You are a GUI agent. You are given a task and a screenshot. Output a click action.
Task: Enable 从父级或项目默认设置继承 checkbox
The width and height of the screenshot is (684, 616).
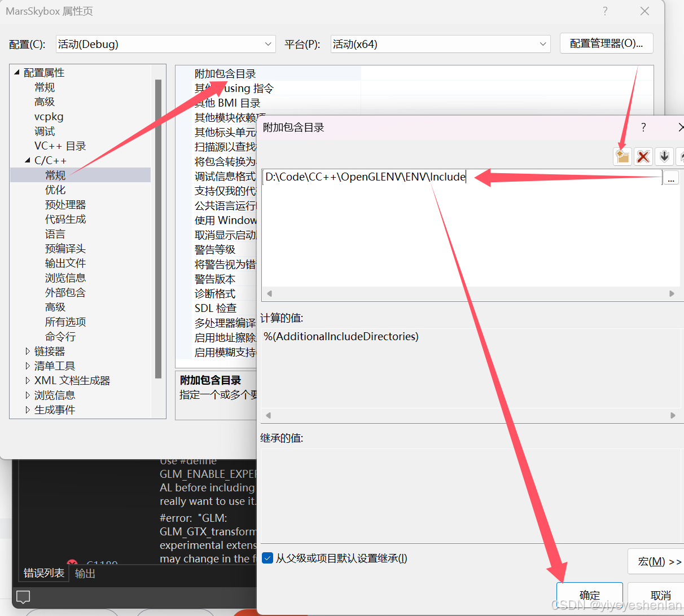tap(268, 557)
